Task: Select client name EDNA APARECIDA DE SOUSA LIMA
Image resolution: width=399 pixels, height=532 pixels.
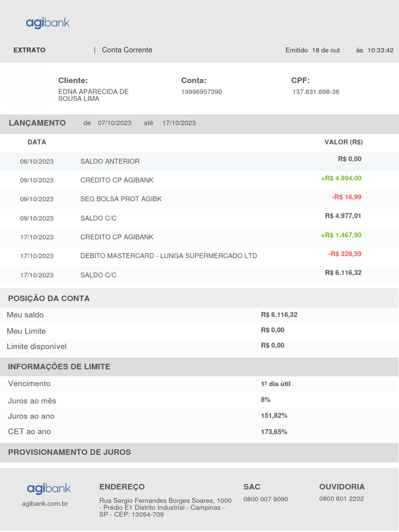Action: pyautogui.click(x=94, y=95)
